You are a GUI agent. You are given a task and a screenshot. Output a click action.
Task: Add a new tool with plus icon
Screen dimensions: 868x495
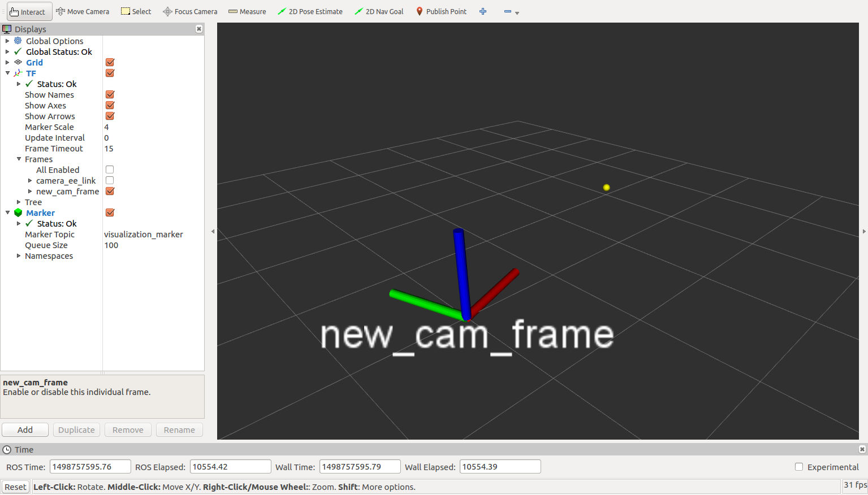tap(483, 12)
